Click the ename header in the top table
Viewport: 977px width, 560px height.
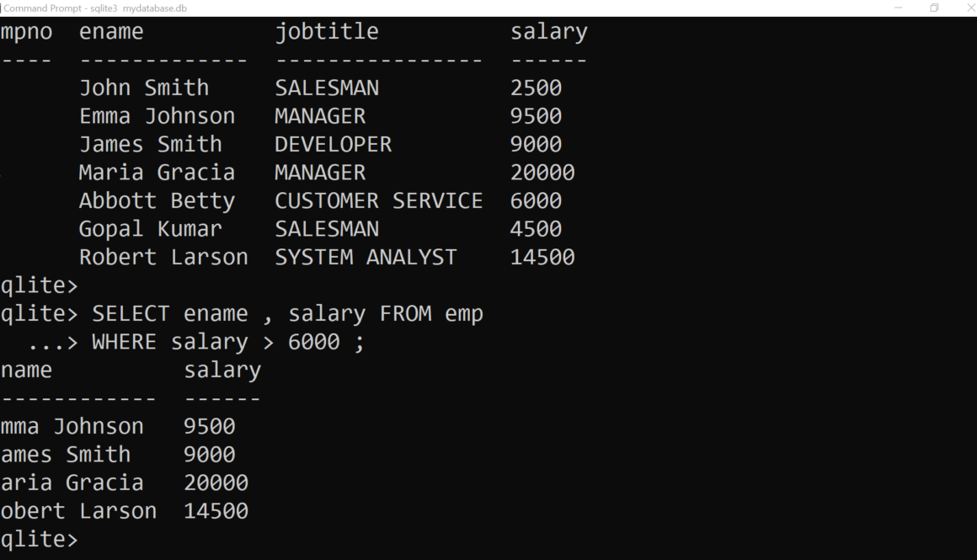click(x=111, y=32)
